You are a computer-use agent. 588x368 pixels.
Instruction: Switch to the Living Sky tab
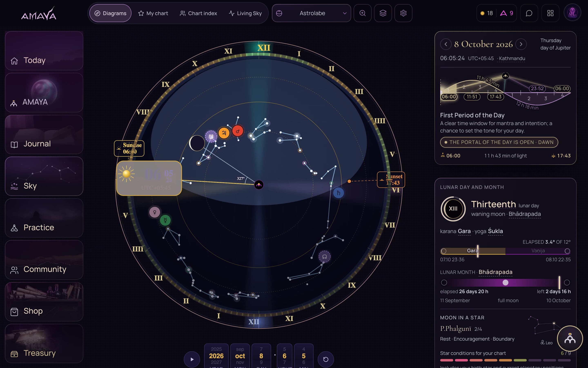point(245,13)
